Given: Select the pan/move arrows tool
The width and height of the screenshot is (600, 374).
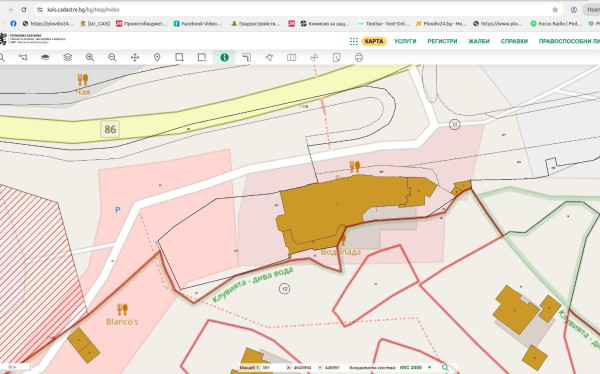Looking at the screenshot, I should coord(135,57).
